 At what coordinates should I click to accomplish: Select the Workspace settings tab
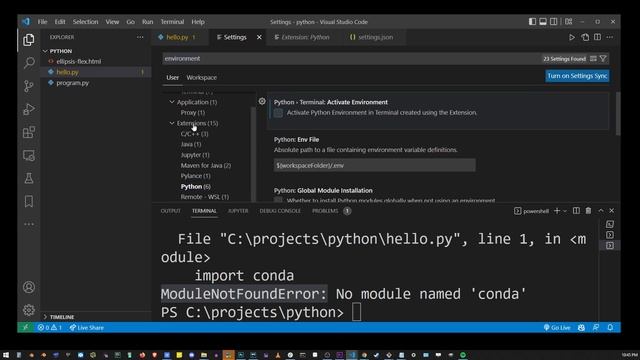coord(202,78)
